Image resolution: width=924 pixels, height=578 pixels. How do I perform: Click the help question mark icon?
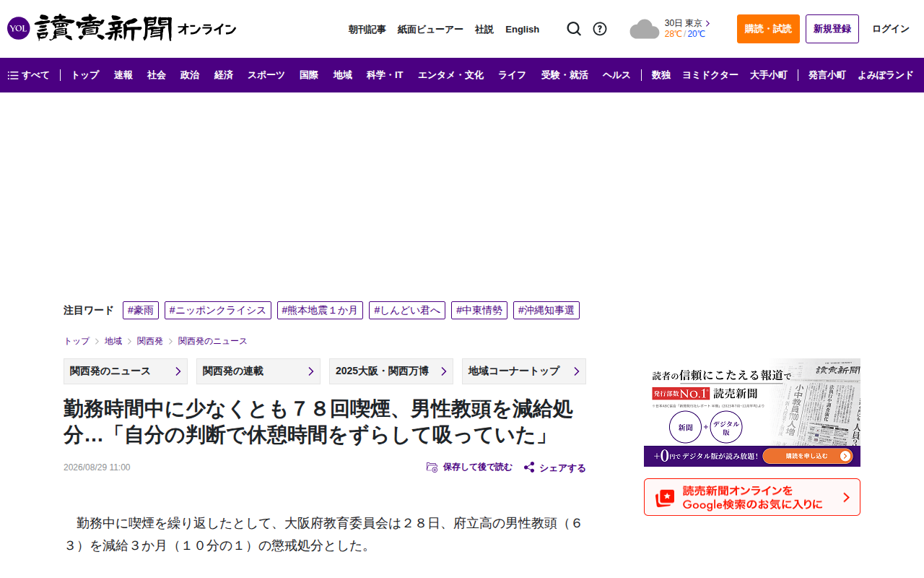point(600,29)
